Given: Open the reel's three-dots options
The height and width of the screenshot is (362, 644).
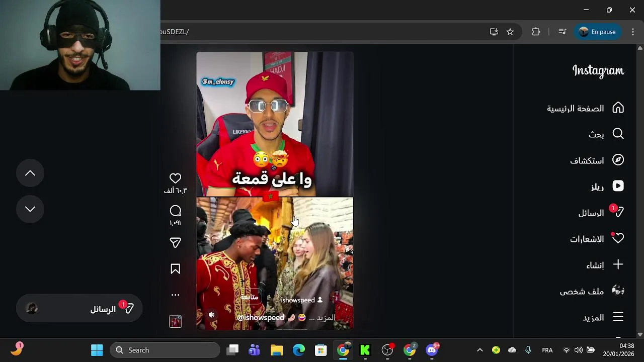Looking at the screenshot, I should pyautogui.click(x=175, y=295).
